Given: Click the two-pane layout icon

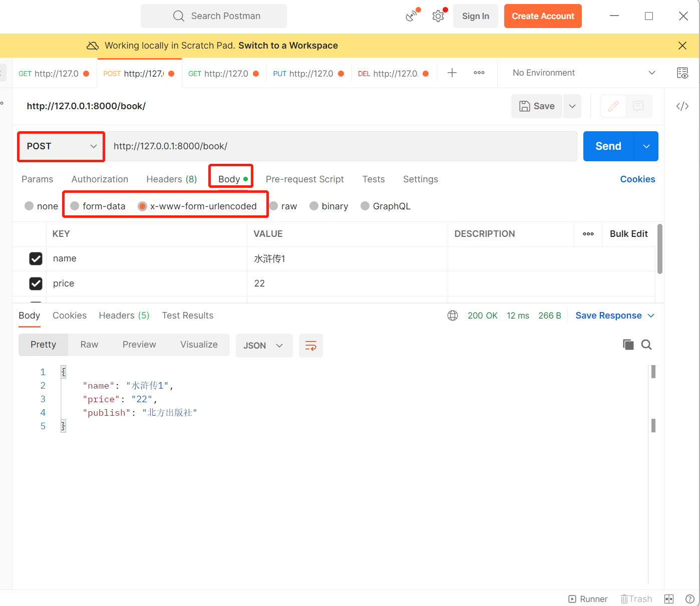Looking at the screenshot, I should click(x=669, y=599).
